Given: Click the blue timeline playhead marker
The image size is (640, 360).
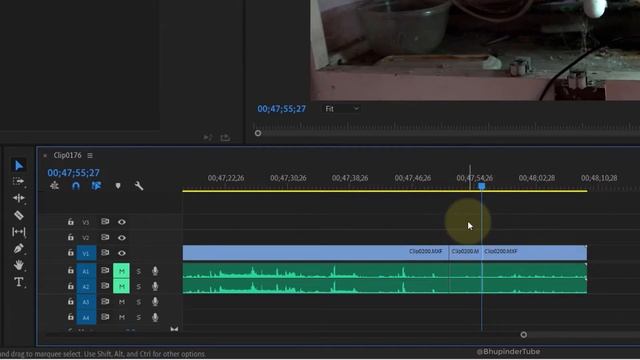Looking at the screenshot, I should click(x=482, y=186).
